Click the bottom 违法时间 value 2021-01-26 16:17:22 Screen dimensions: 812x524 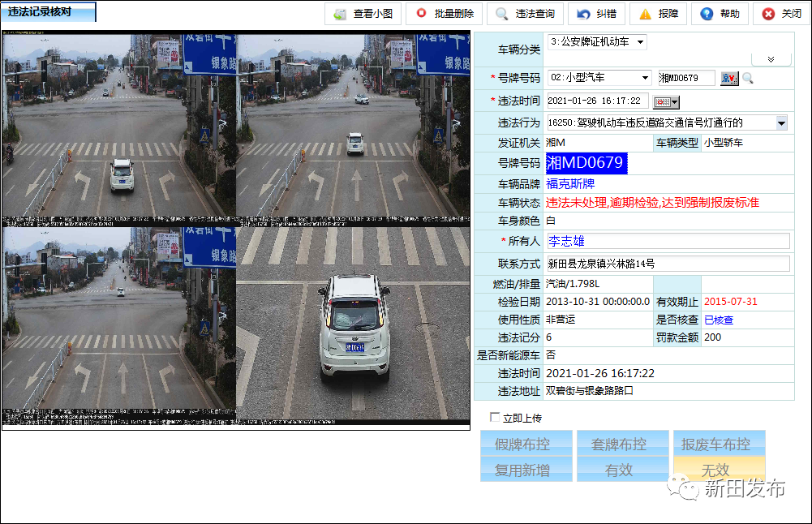click(x=600, y=373)
